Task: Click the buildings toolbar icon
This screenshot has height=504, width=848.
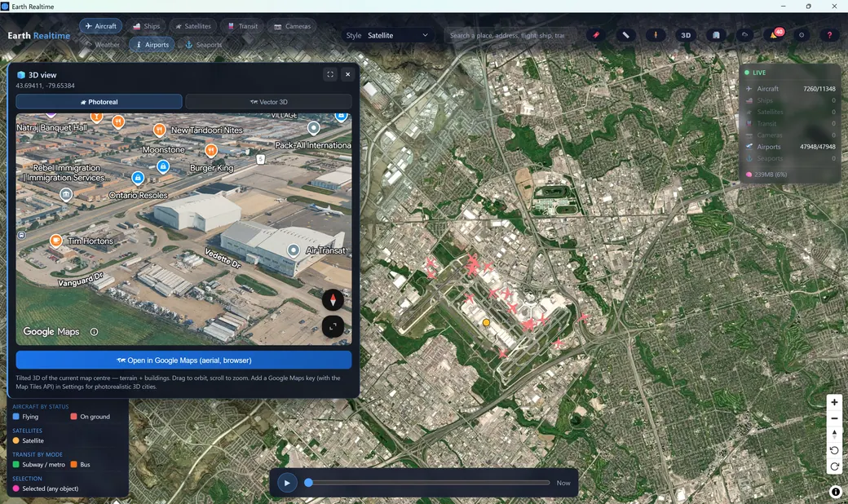Action: pos(716,35)
